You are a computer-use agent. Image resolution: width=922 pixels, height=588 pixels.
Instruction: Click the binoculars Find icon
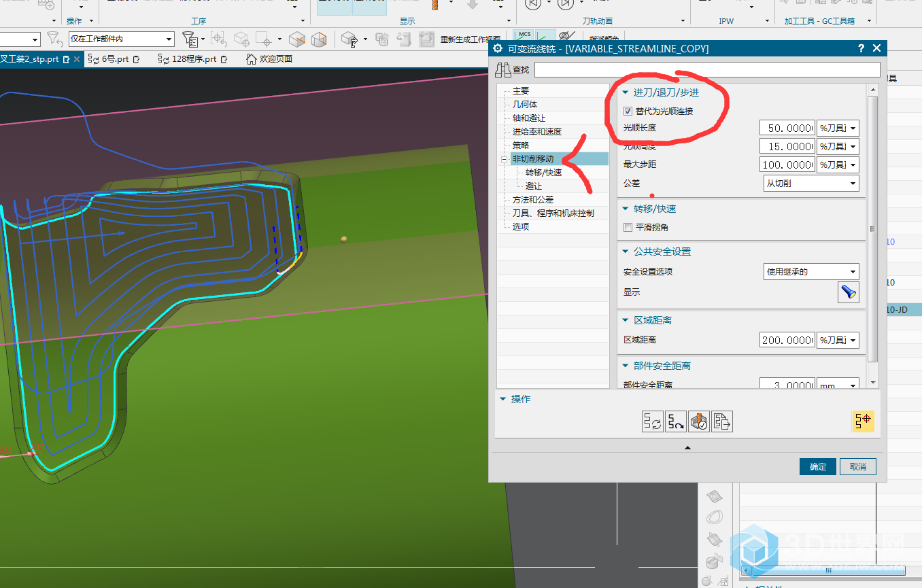coord(503,69)
